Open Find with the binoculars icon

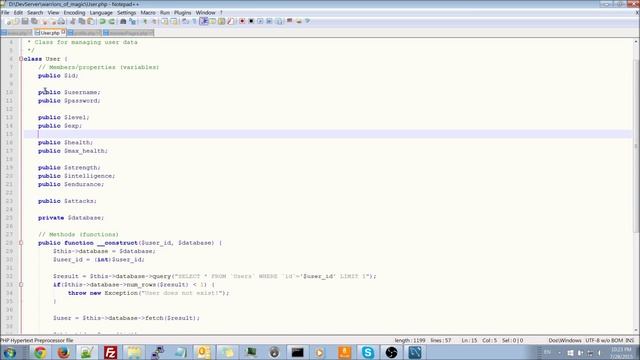pyautogui.click(x=123, y=21)
